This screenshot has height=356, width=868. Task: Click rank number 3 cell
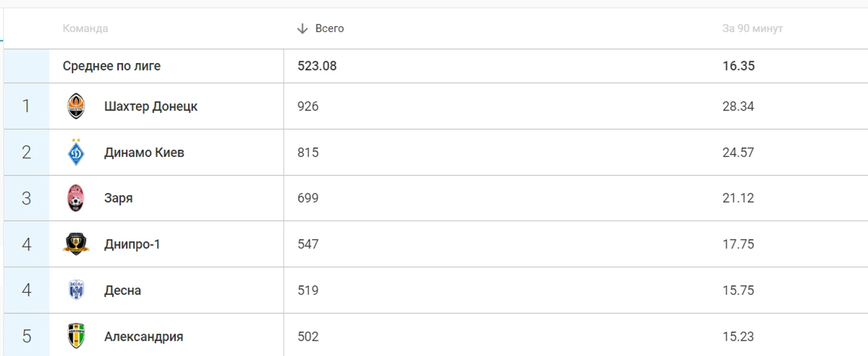26,198
